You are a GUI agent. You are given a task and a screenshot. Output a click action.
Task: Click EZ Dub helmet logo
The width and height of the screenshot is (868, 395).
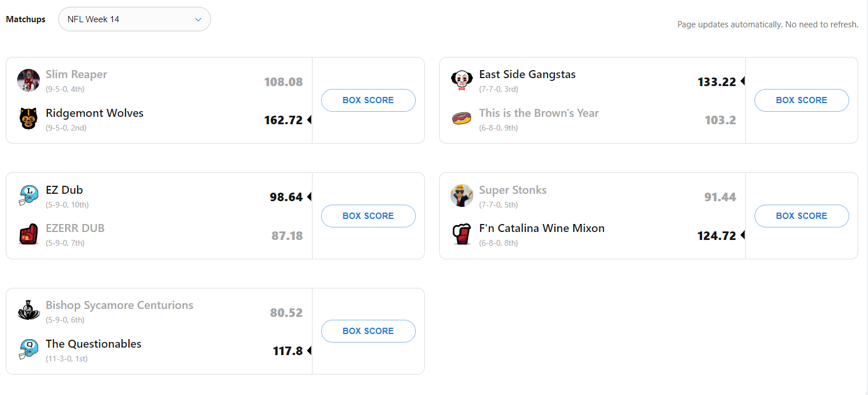[28, 196]
